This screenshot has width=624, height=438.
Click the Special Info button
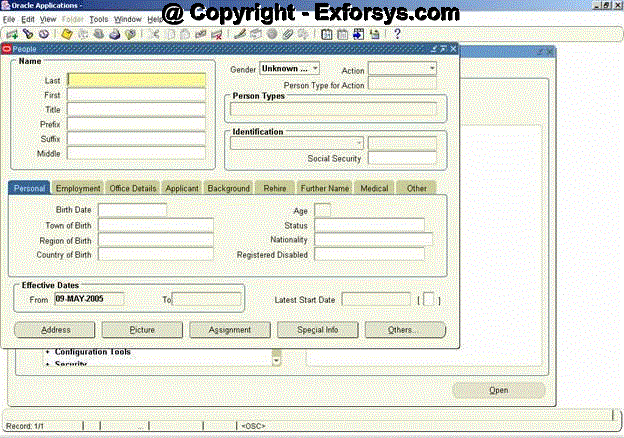tap(318, 329)
